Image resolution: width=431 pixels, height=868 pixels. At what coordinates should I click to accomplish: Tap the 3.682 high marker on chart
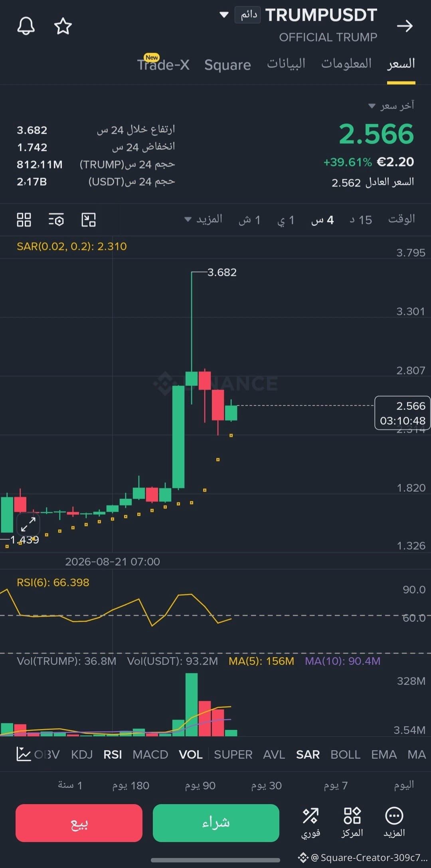(x=222, y=272)
